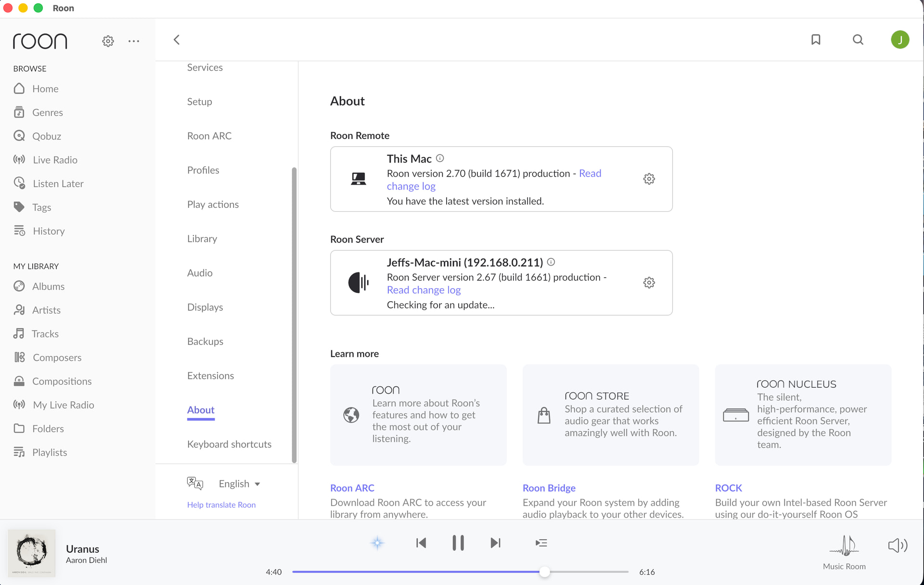Switch to Setup settings tab
Image resolution: width=924 pixels, height=585 pixels.
tap(200, 102)
